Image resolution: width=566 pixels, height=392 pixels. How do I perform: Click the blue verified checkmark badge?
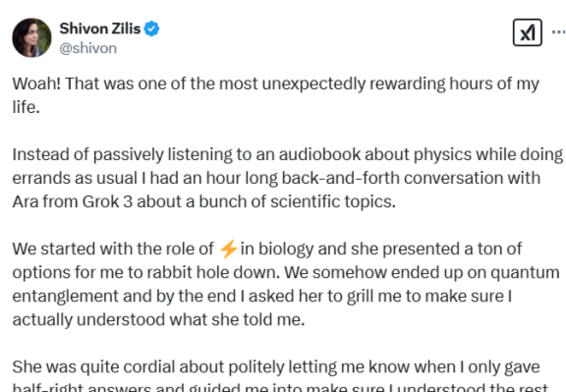pos(151,29)
